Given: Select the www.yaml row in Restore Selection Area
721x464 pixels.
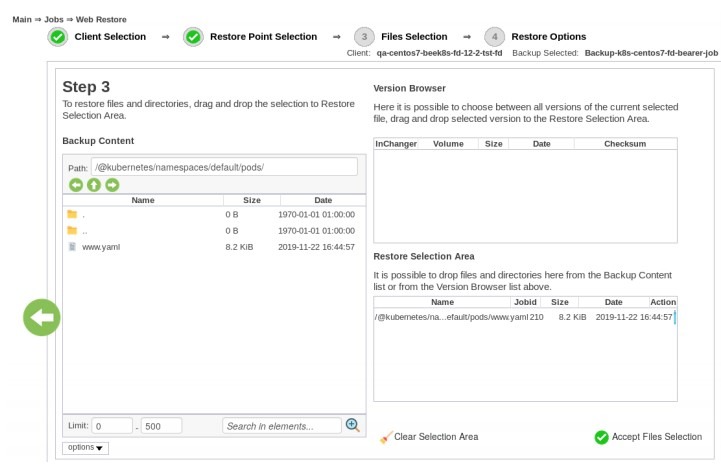Looking at the screenshot, I should (525, 317).
